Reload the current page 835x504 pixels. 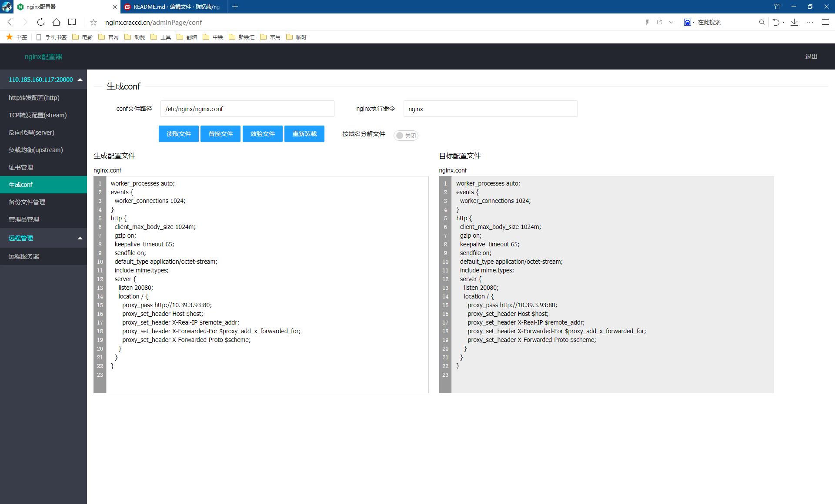pos(40,22)
